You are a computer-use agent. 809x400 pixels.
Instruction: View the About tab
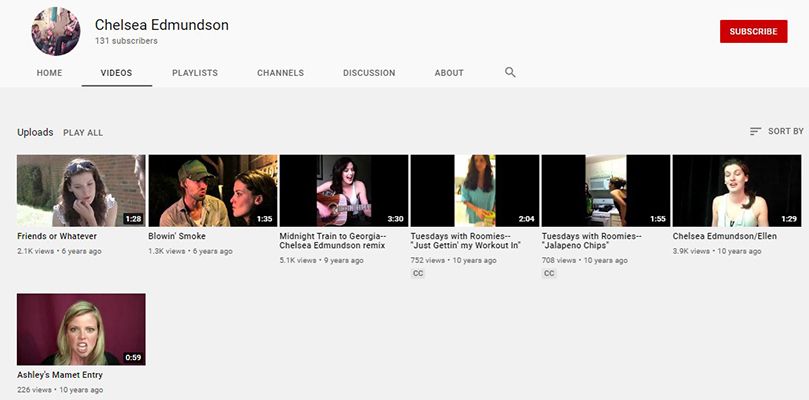pyautogui.click(x=449, y=73)
